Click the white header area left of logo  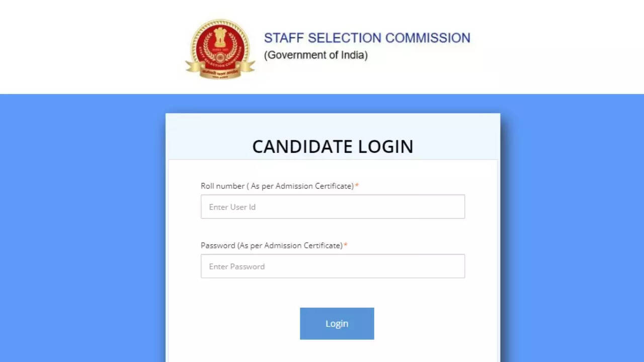91,48
